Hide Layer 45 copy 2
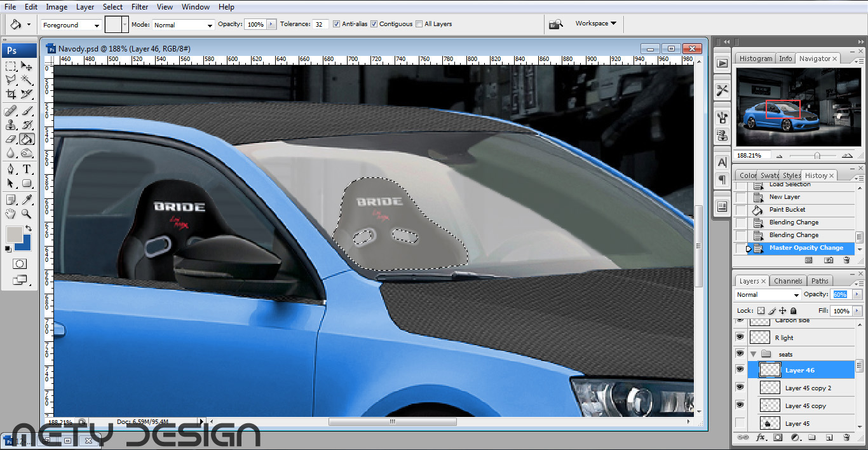This screenshot has width=868, height=450. pos(740,387)
